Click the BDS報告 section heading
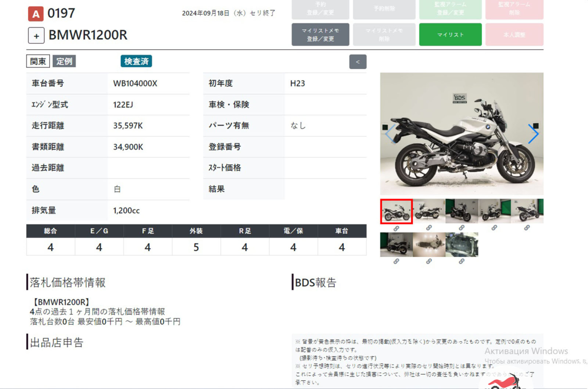The width and height of the screenshot is (588, 389). coord(316,283)
